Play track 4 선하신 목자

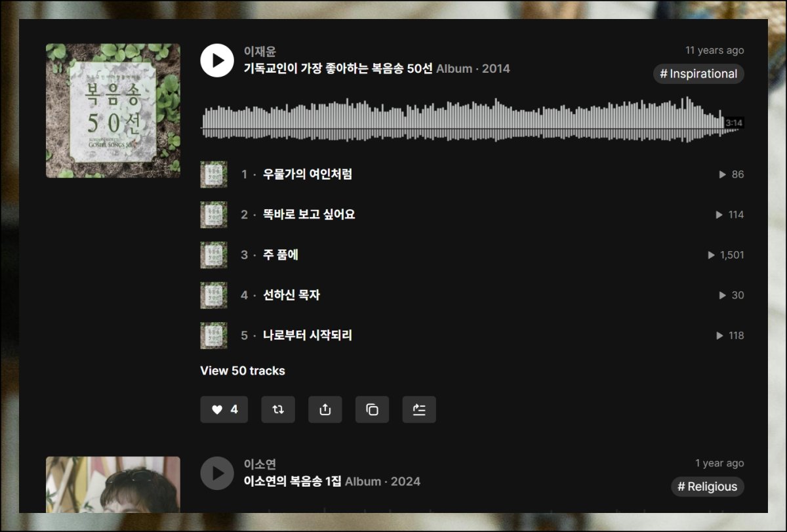[x=291, y=295]
